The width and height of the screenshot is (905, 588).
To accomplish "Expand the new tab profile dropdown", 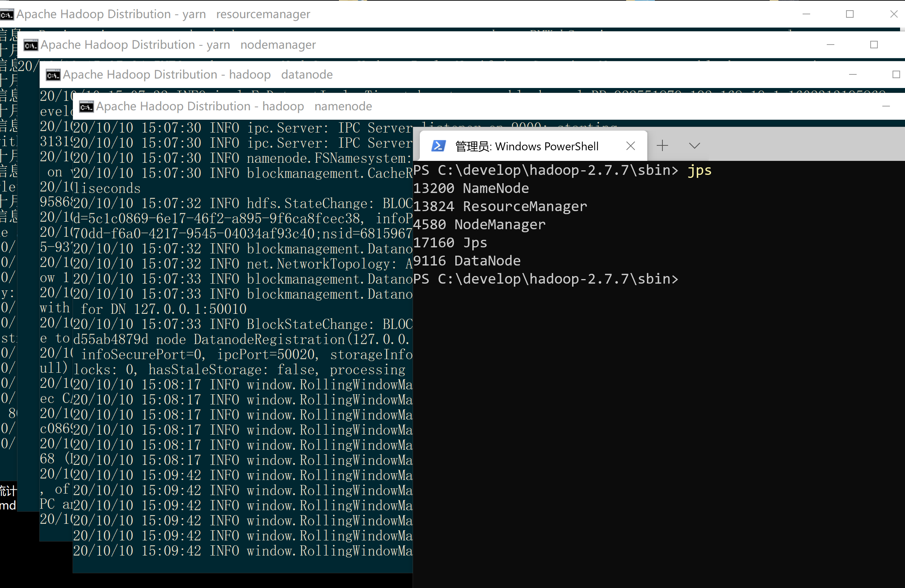I will (x=695, y=146).
